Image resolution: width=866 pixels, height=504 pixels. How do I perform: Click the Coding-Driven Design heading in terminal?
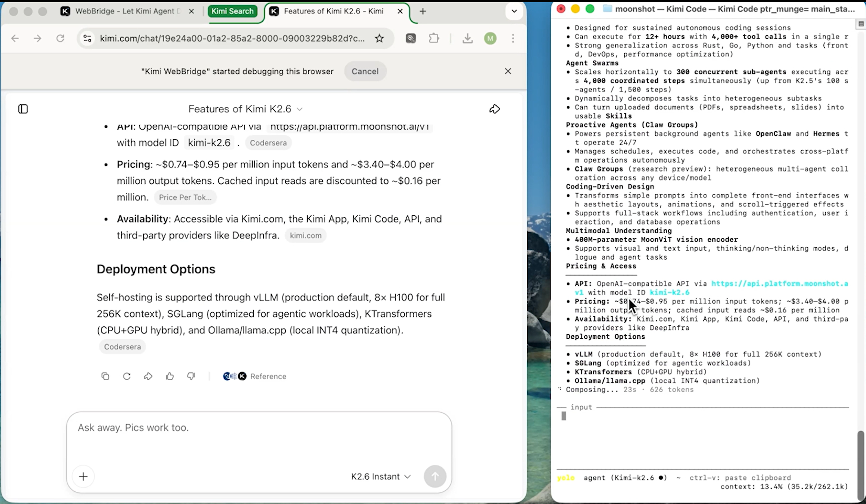coord(610,187)
